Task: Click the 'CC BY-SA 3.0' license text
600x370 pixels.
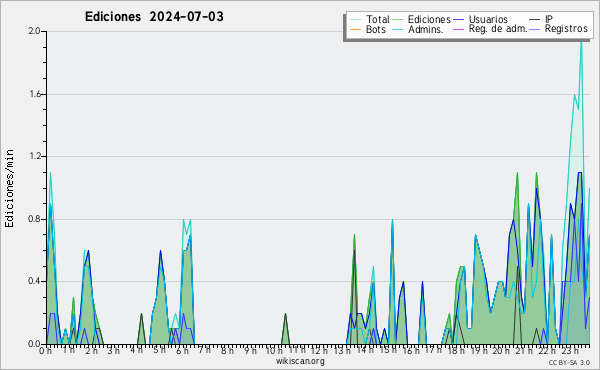Action: click(x=569, y=362)
